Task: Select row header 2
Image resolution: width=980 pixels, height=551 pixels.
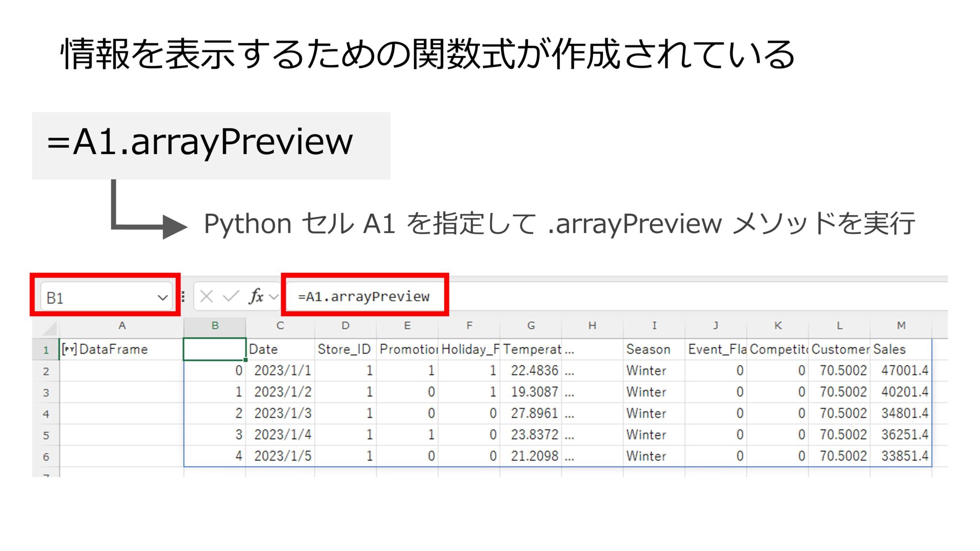Action: point(45,371)
